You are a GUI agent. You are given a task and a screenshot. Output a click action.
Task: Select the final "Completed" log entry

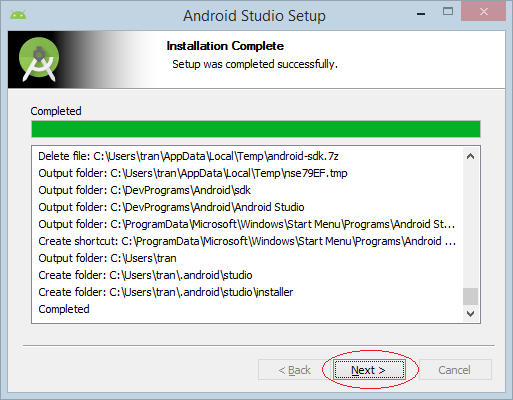(64, 309)
